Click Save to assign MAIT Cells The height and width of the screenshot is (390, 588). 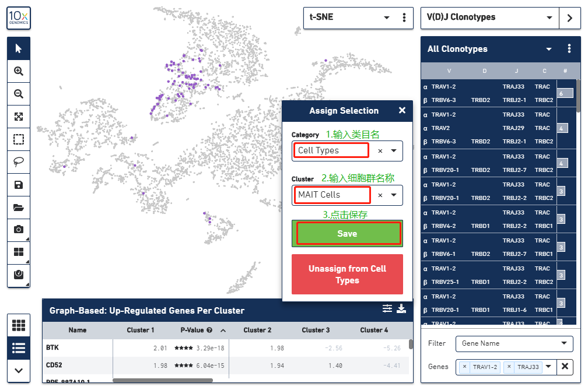coord(347,233)
